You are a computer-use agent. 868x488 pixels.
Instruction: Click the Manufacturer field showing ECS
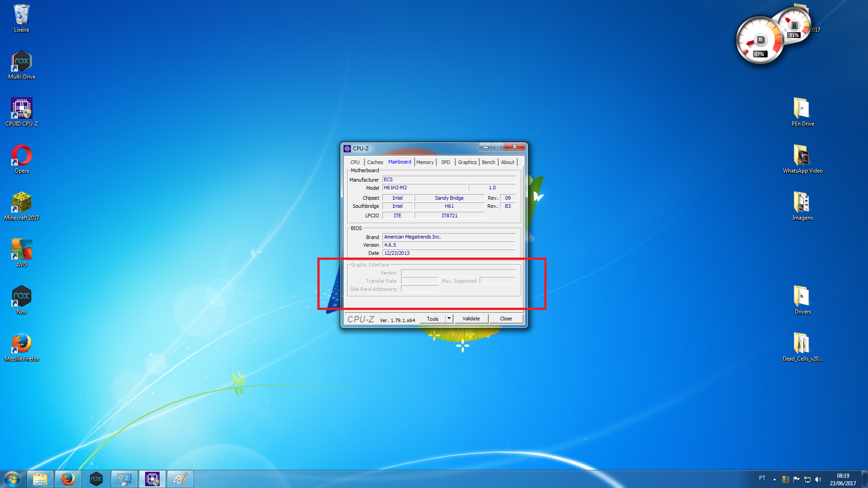point(449,179)
